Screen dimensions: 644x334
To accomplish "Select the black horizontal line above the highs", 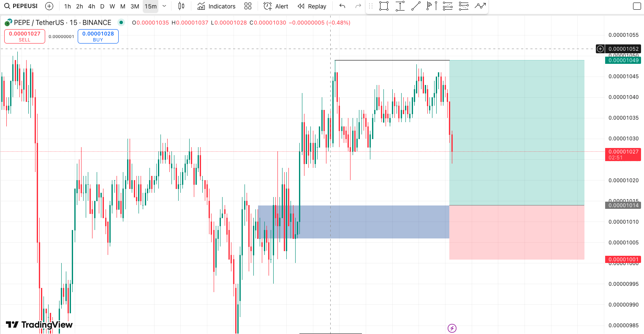I will click(x=392, y=60).
